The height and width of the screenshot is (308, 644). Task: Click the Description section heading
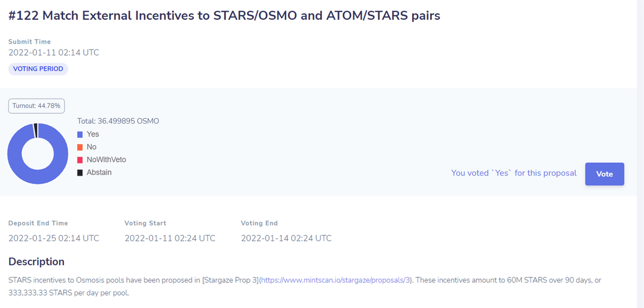coord(36,262)
